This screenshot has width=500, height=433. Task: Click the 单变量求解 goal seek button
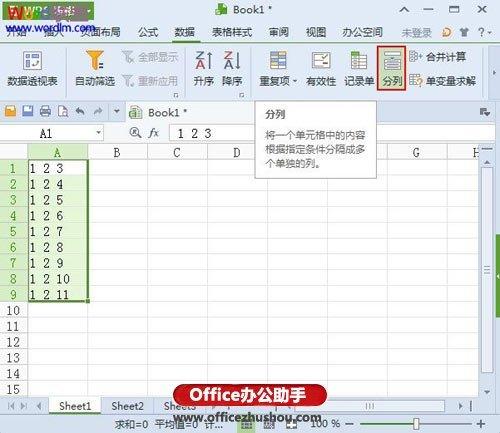(442, 81)
